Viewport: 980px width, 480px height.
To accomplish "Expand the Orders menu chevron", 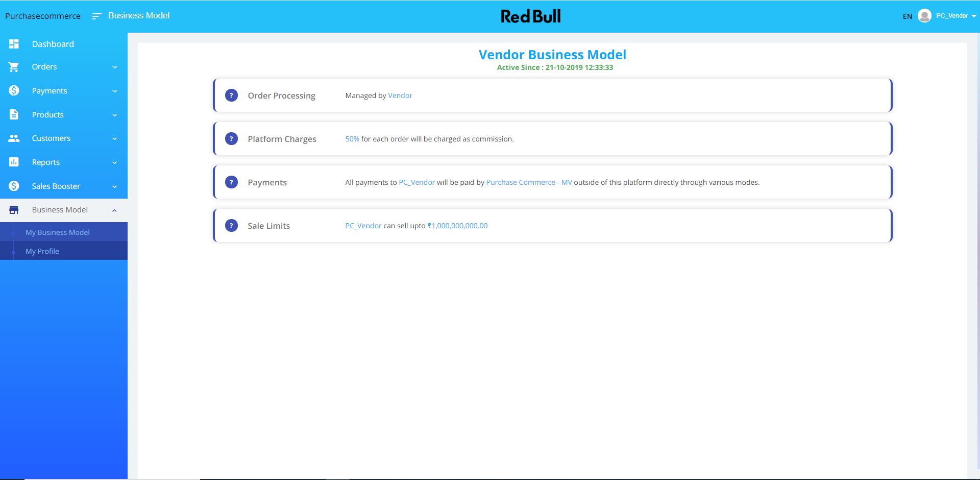I will click(x=115, y=67).
